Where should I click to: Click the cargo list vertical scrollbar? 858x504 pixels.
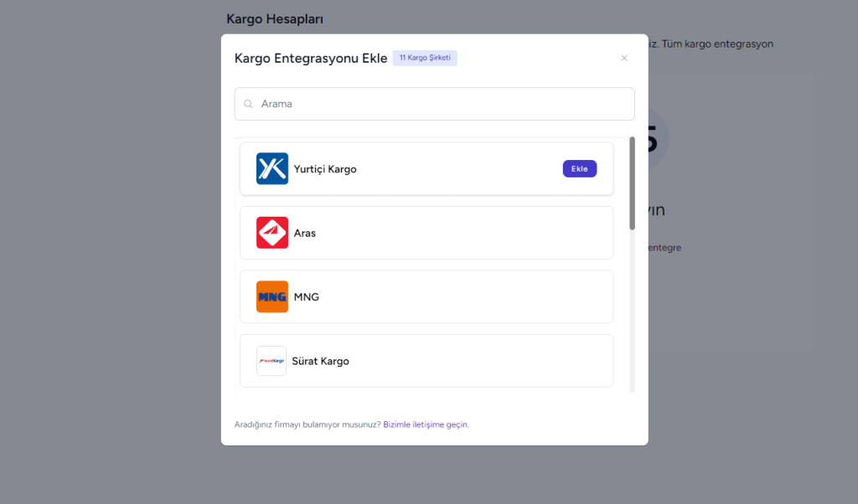[632, 184]
